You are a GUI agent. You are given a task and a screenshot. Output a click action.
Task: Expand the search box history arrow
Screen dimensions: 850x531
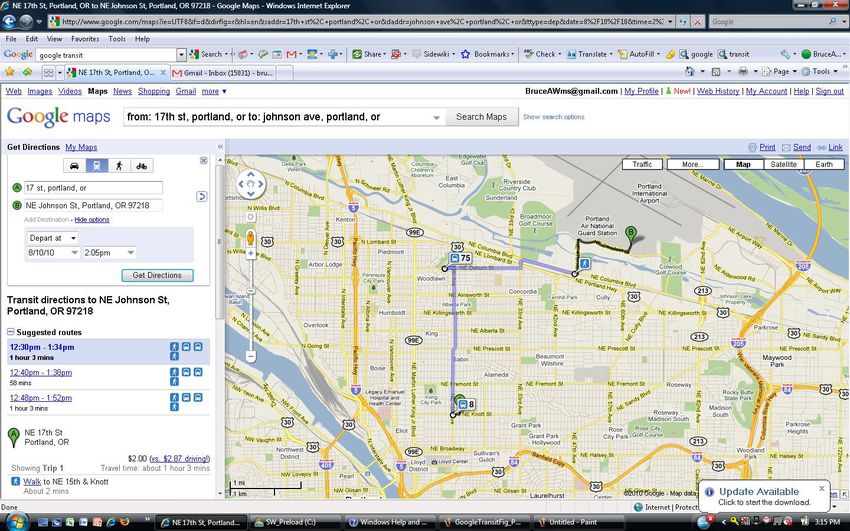pos(436,117)
